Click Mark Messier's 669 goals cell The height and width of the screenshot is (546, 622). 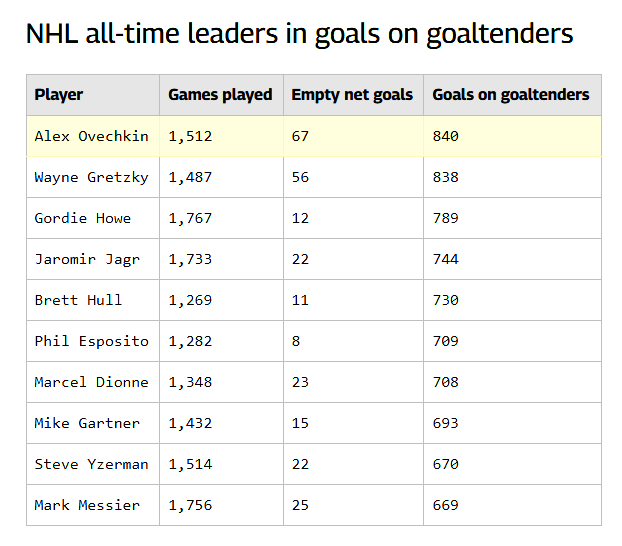[446, 505]
